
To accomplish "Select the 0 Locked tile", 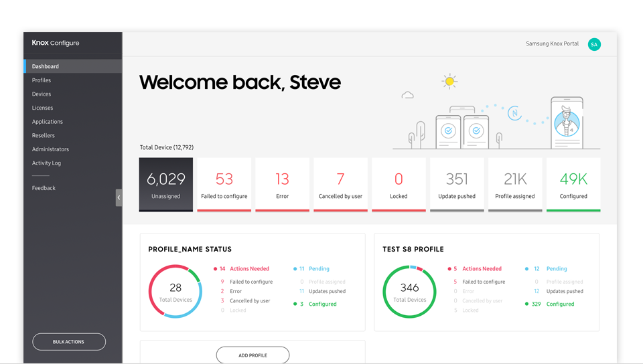I will [399, 185].
